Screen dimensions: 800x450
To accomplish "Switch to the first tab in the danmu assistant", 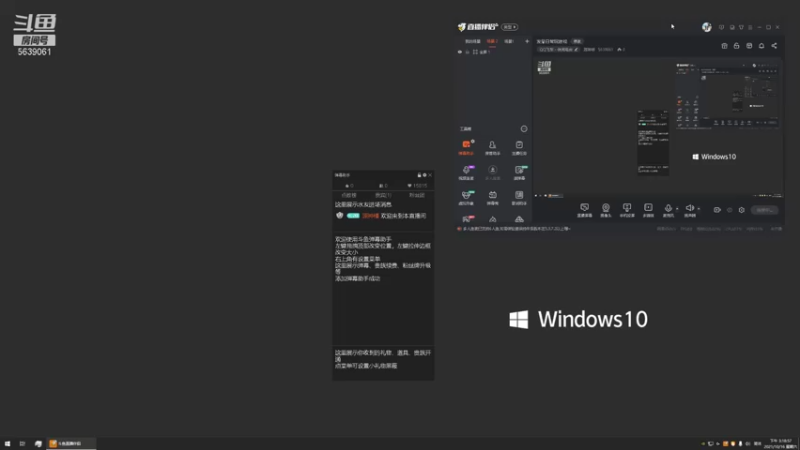I will (x=349, y=195).
